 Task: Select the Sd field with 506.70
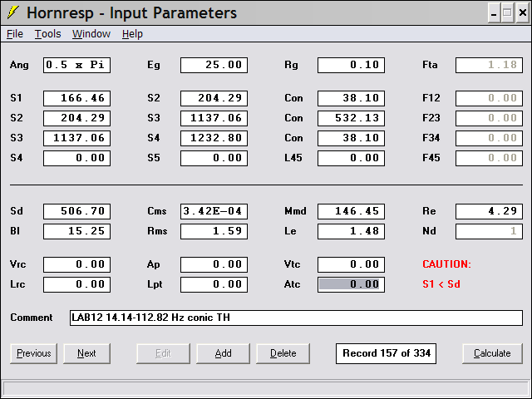coord(76,211)
